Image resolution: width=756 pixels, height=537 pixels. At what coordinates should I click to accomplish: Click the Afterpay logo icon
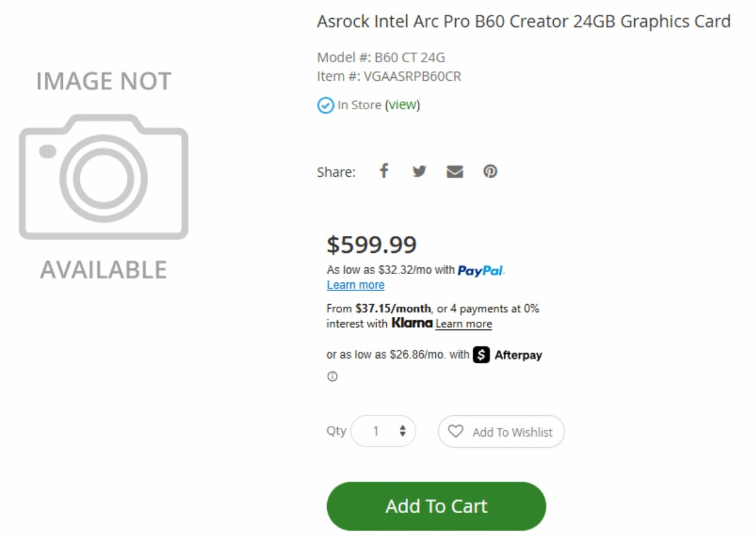click(x=482, y=355)
